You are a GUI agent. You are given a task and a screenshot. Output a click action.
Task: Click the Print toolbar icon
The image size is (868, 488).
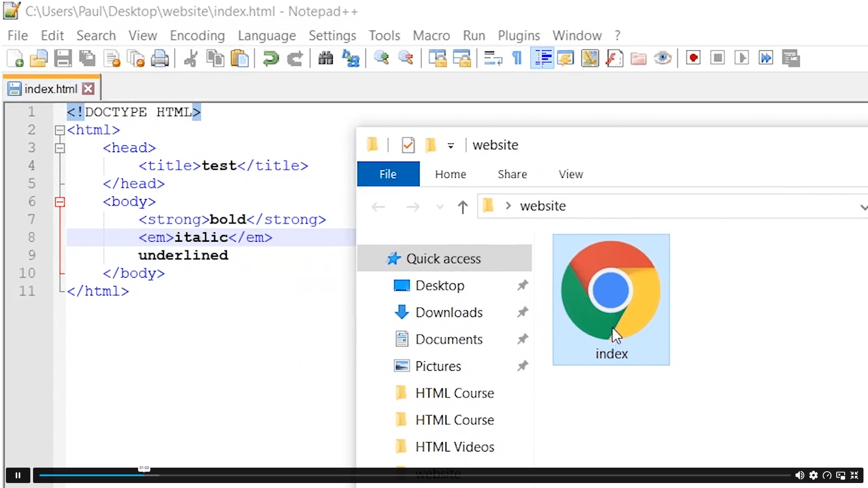[159, 58]
